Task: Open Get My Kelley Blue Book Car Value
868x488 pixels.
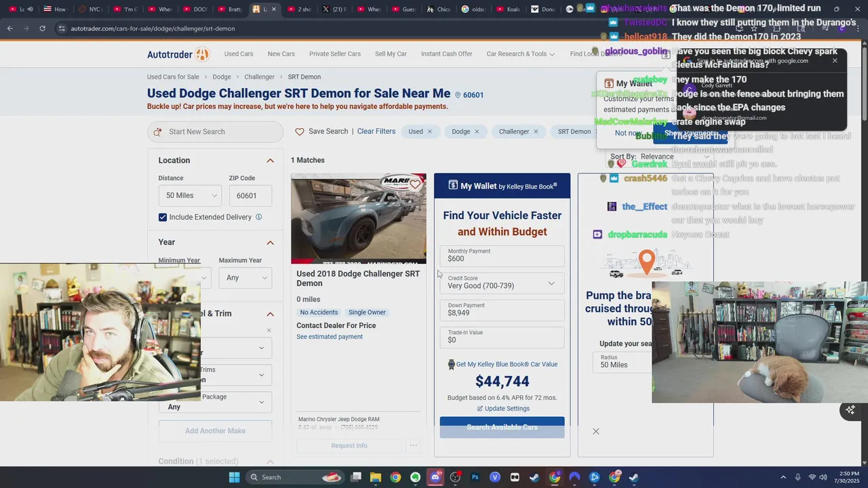Action: pos(507,365)
